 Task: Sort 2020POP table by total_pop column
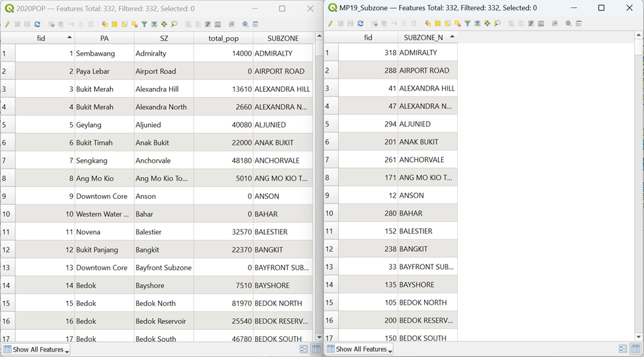tap(223, 38)
